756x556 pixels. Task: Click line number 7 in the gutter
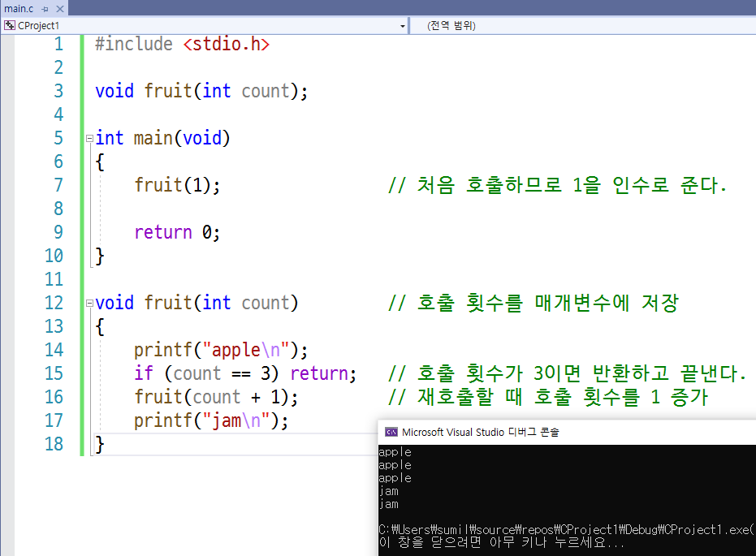[x=58, y=185]
